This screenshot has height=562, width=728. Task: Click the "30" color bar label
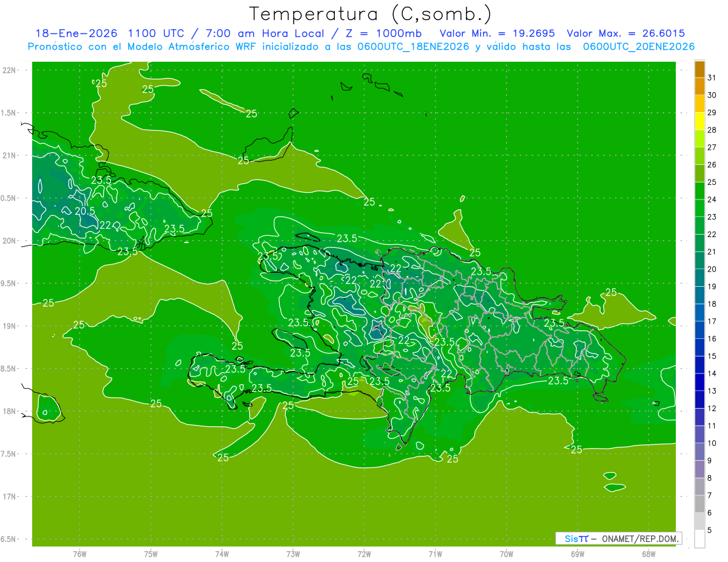tap(712, 95)
